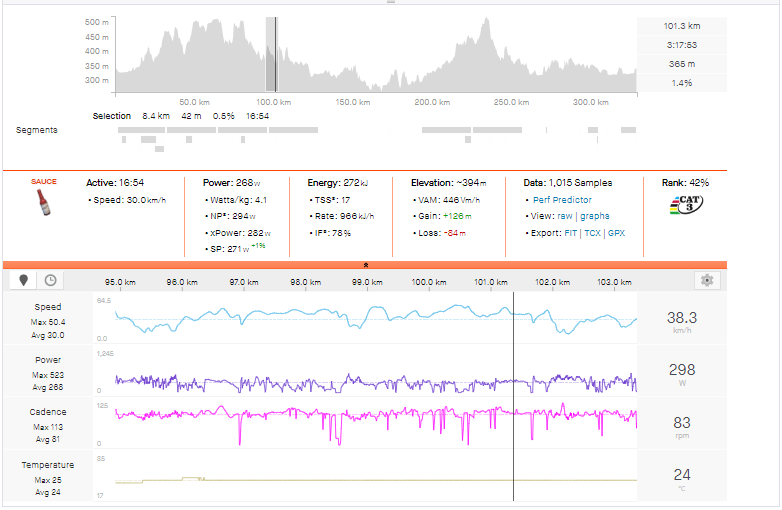Open the Perf Predictor link
Viewport: 782px width, 510px height.
point(562,200)
